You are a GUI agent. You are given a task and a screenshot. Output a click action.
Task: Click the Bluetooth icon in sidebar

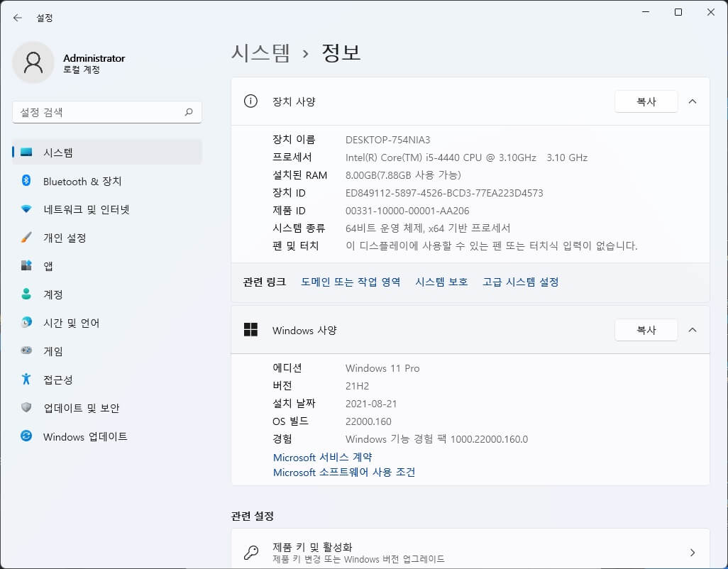click(x=26, y=180)
